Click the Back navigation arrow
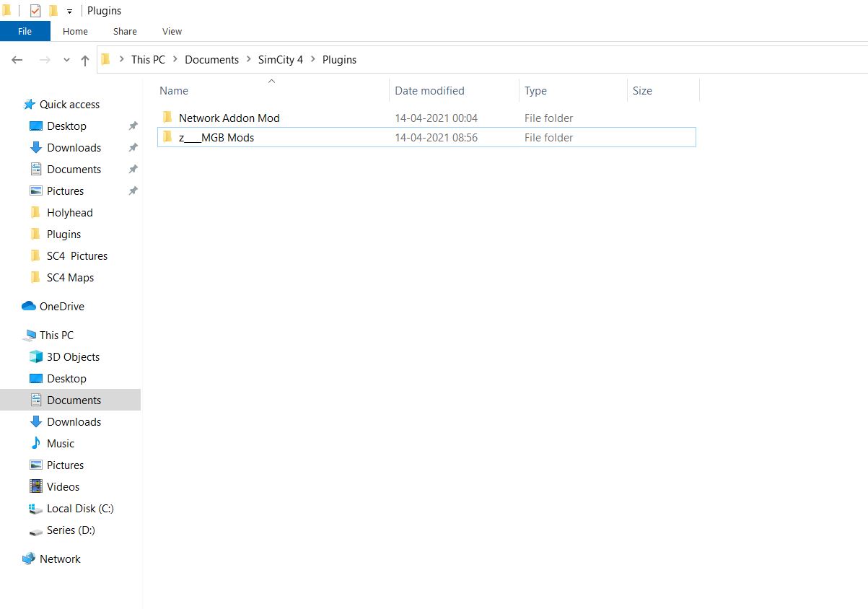Viewport: 868px width, 609px height. pos(17,61)
